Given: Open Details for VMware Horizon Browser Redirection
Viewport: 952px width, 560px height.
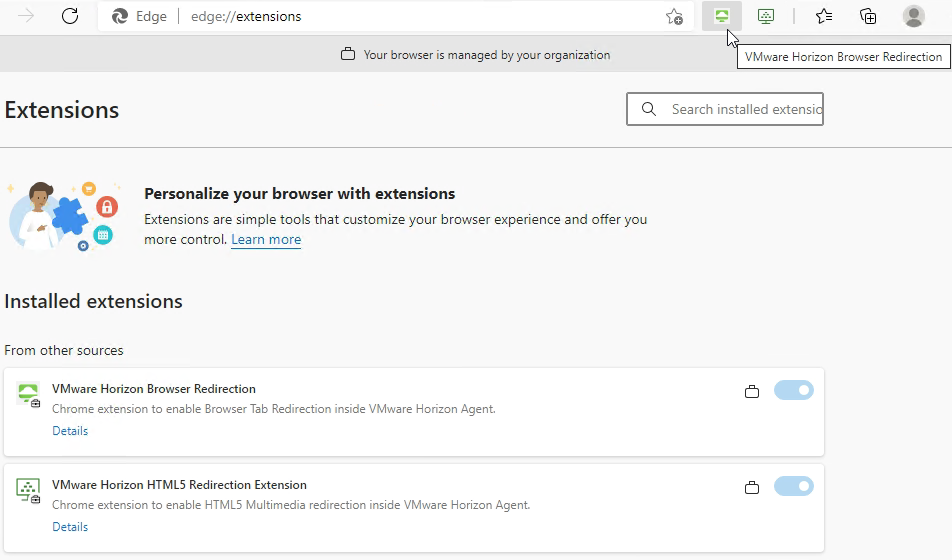Looking at the screenshot, I should point(70,431).
